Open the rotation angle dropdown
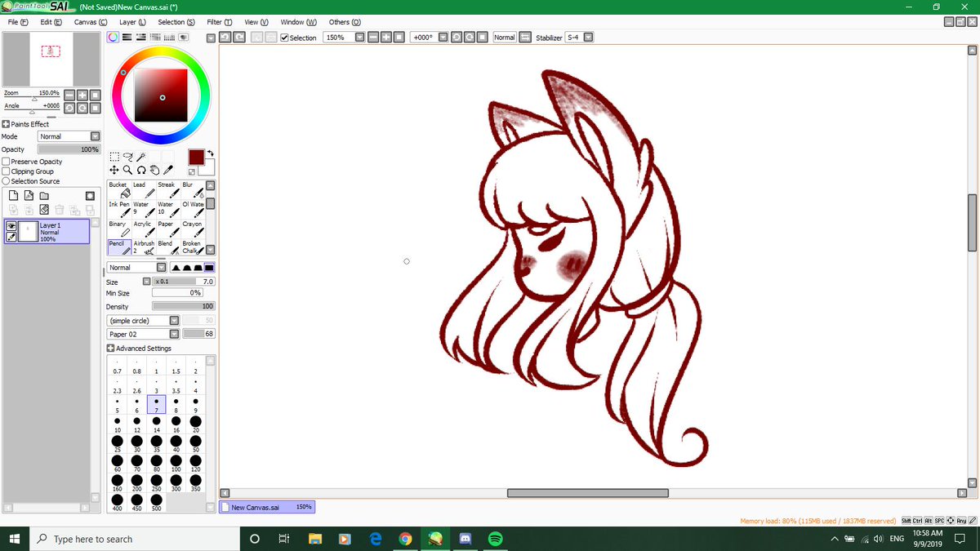This screenshot has height=551, width=980. click(443, 38)
